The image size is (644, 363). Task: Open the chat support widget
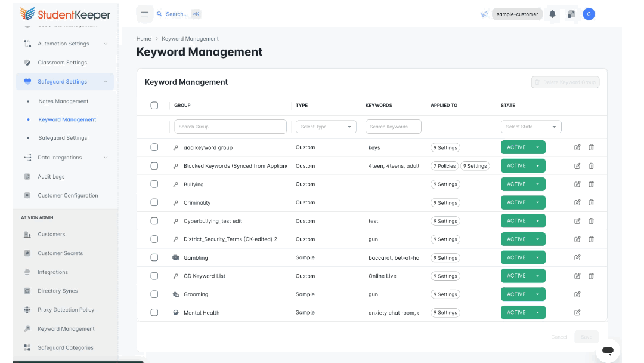click(x=608, y=350)
